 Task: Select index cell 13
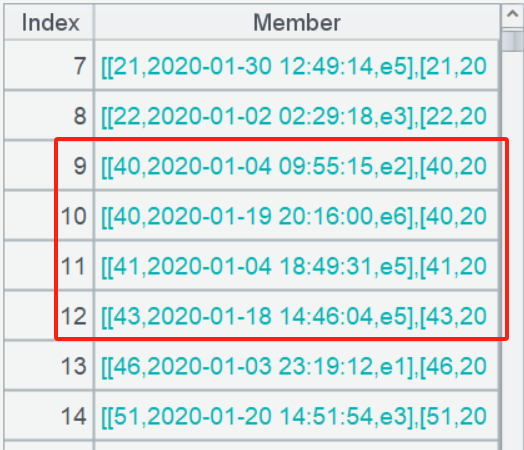(x=49, y=366)
